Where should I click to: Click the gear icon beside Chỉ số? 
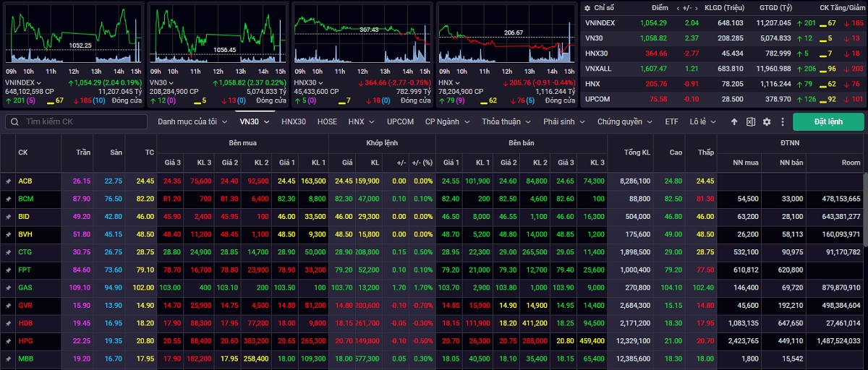click(587, 8)
